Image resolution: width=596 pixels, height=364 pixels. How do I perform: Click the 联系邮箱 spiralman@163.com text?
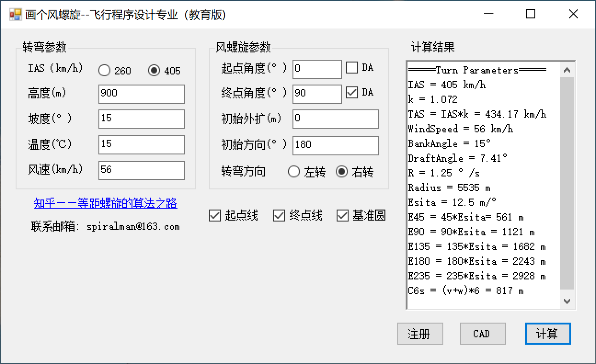click(105, 227)
